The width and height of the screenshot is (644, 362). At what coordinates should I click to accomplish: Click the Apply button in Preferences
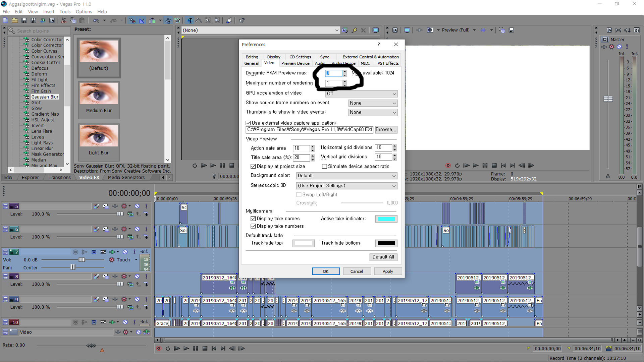click(x=387, y=271)
